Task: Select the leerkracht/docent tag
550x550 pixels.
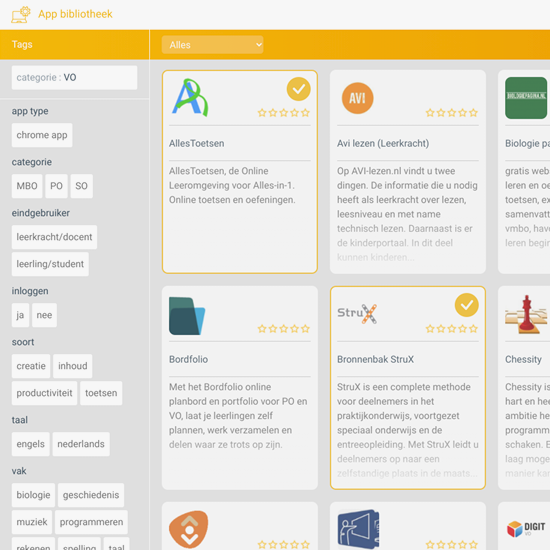Action: coord(54,237)
